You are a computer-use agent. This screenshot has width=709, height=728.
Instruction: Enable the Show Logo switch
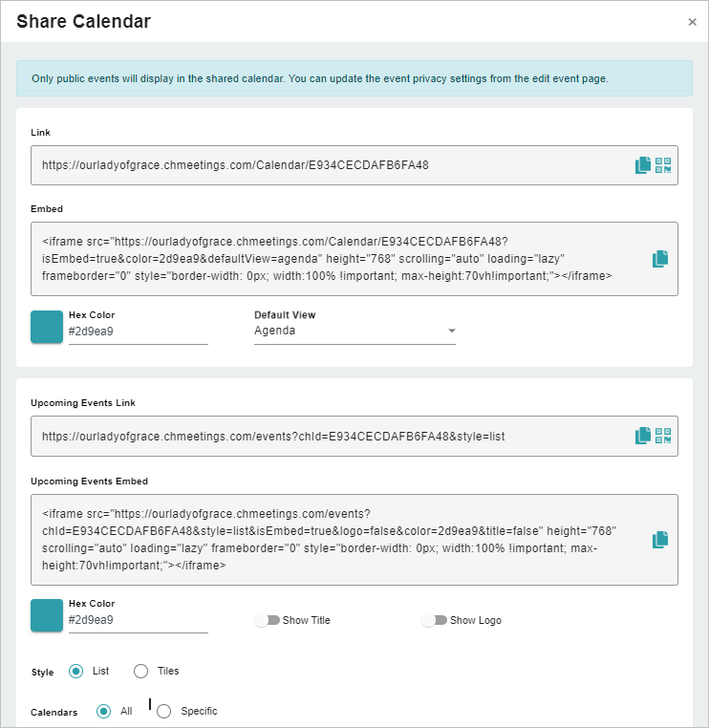(x=434, y=620)
